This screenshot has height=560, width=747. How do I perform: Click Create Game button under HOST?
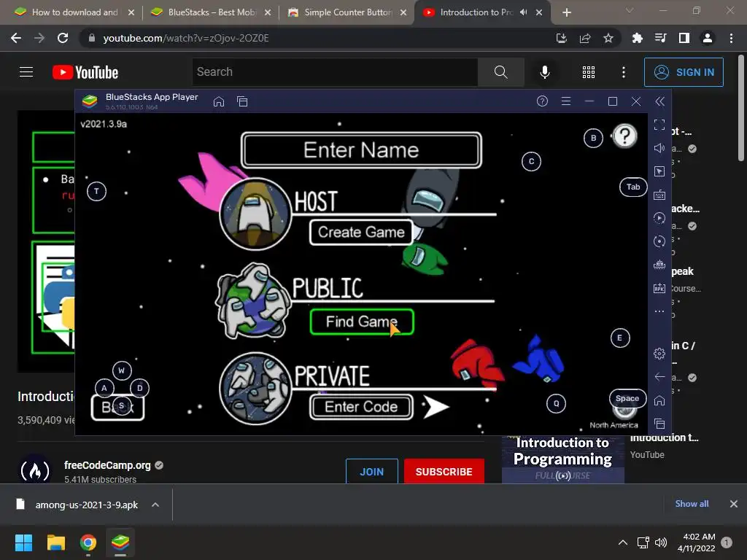(361, 233)
